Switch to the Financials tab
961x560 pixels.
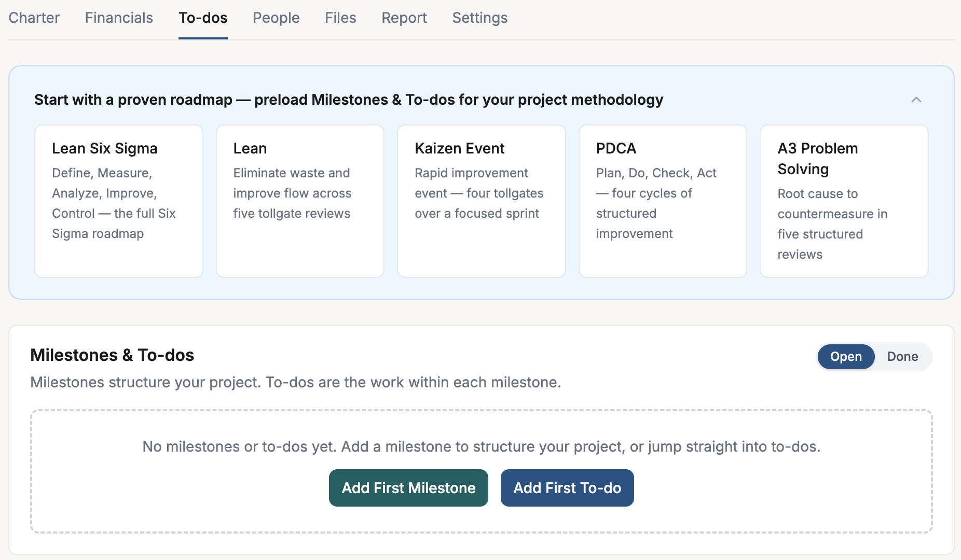point(119,18)
